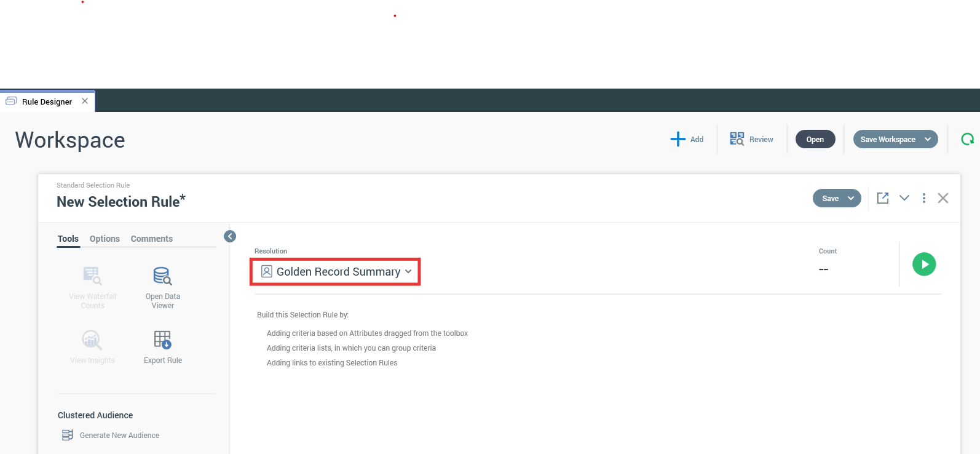Select the Tools tab
The width and height of the screenshot is (980, 454).
(68, 239)
